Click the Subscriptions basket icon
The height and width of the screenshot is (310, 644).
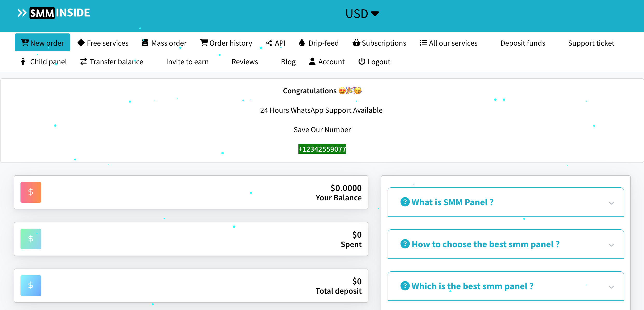[x=356, y=43]
